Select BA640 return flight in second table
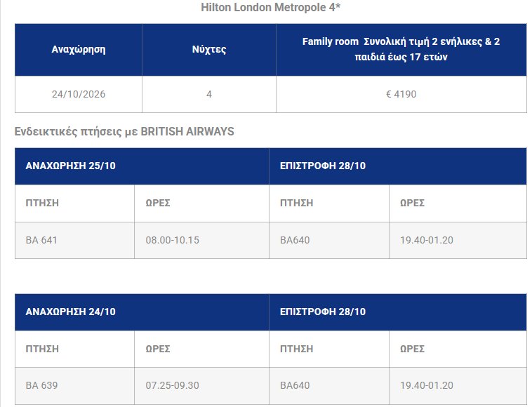The width and height of the screenshot is (532, 407). coord(329,386)
